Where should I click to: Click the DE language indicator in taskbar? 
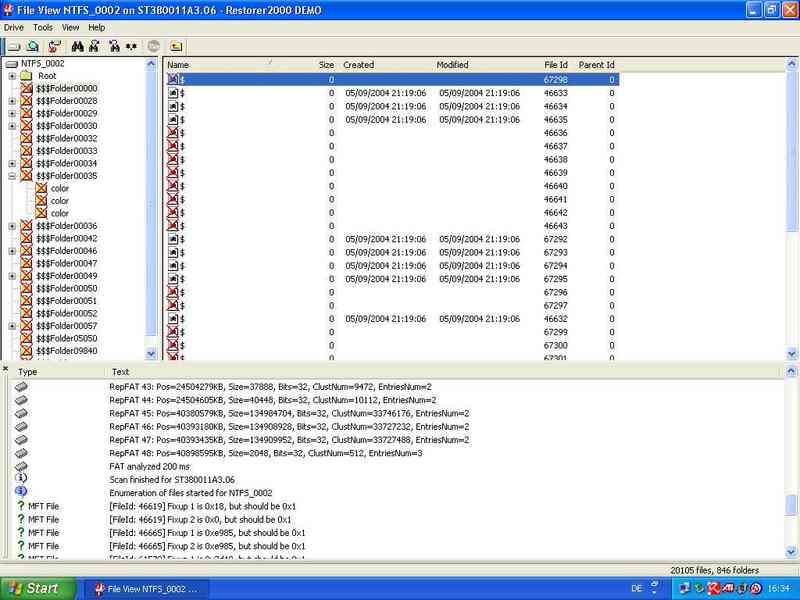pyautogui.click(x=636, y=589)
